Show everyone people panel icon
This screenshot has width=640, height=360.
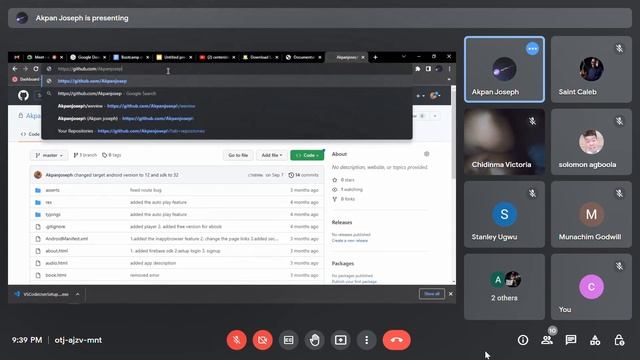click(547, 340)
